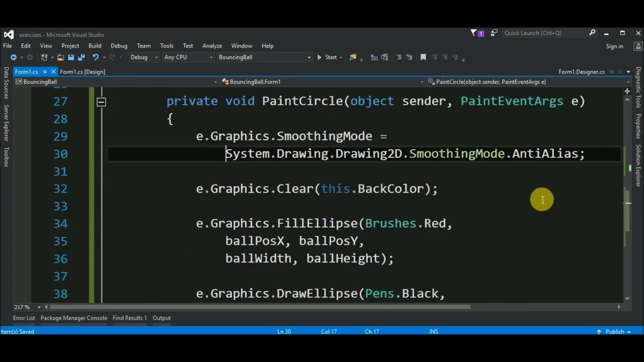Open the Toolbox side panel tab

[6, 157]
